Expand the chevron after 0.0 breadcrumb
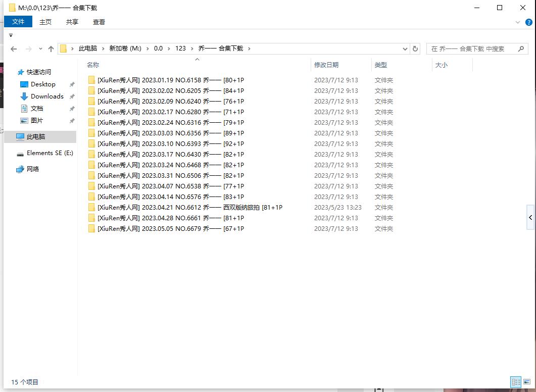The height and width of the screenshot is (392, 536). pyautogui.click(x=169, y=48)
